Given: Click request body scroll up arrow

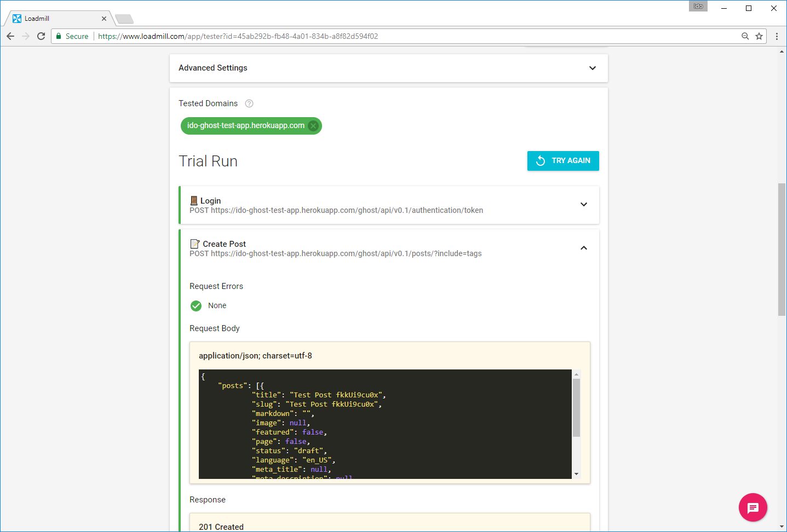Looking at the screenshot, I should 576,374.
